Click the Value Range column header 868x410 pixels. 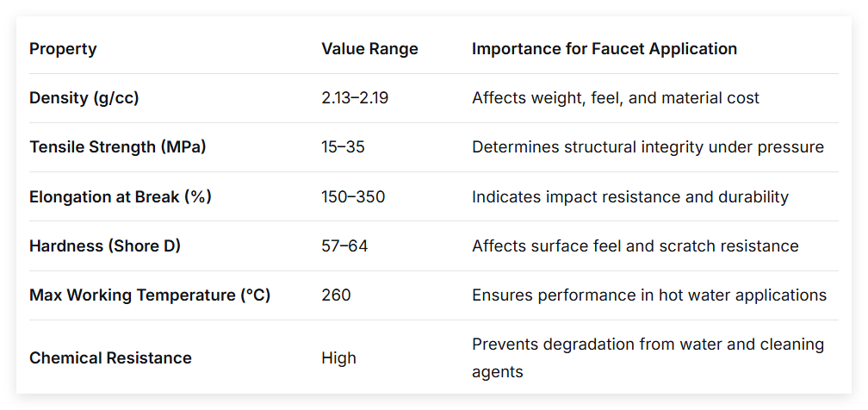(x=369, y=49)
